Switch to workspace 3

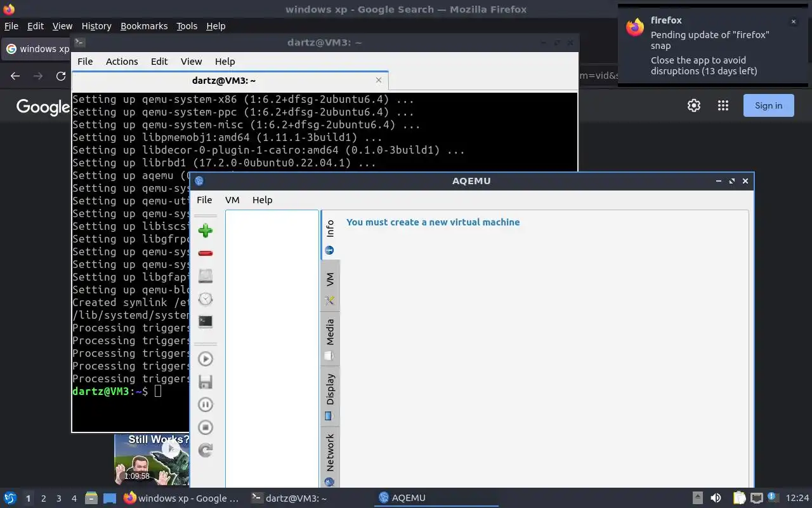point(58,498)
